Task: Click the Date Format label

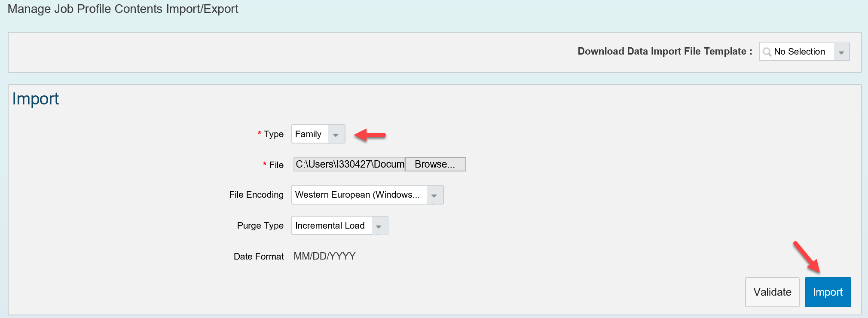Action: pos(259,257)
